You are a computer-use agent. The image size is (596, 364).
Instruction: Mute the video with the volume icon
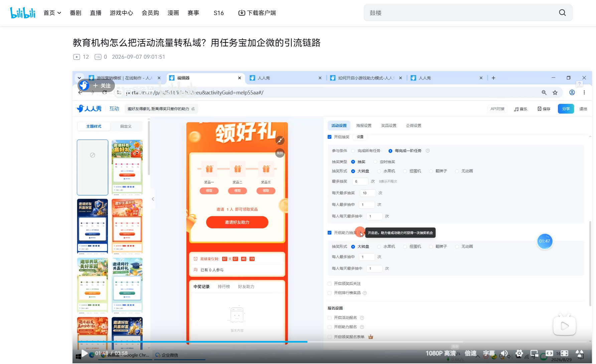tap(504, 353)
